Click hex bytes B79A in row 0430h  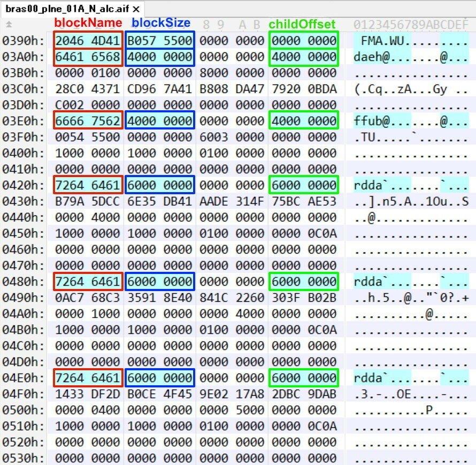pos(70,201)
